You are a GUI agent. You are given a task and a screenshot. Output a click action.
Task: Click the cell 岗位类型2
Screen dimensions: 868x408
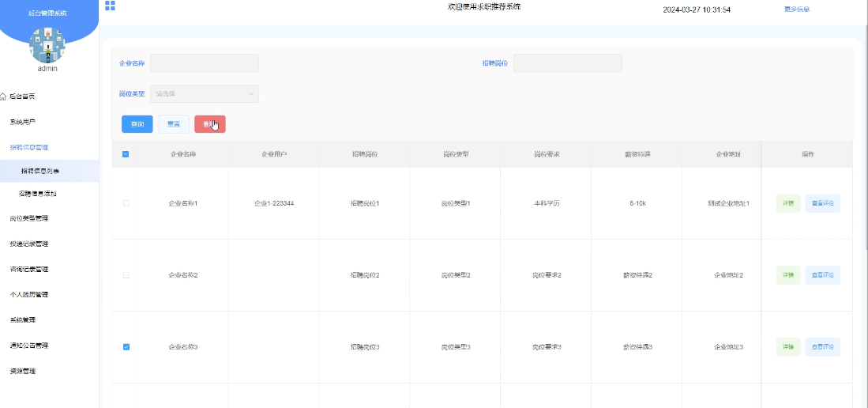455,275
